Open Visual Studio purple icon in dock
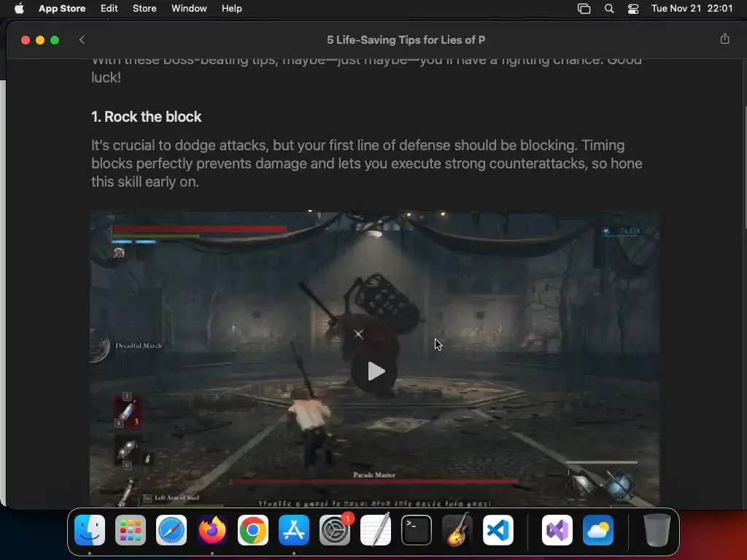This screenshot has width=747, height=560. point(557,529)
